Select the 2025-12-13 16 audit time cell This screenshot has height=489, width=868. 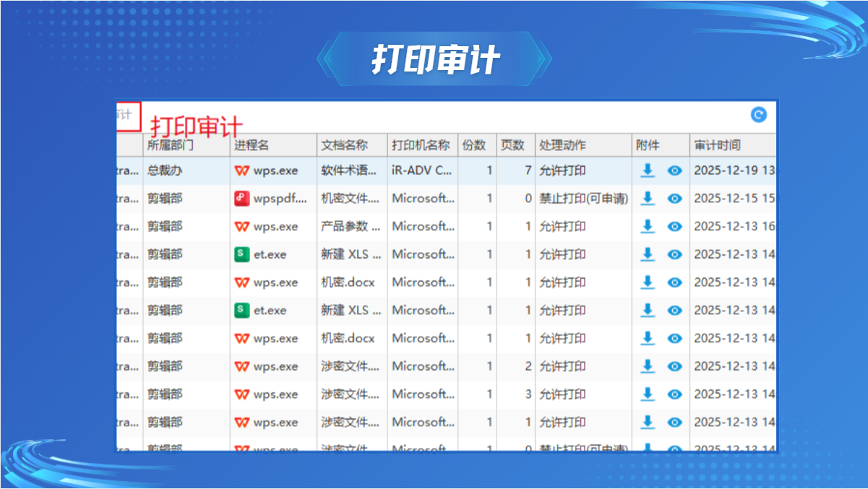click(x=734, y=226)
